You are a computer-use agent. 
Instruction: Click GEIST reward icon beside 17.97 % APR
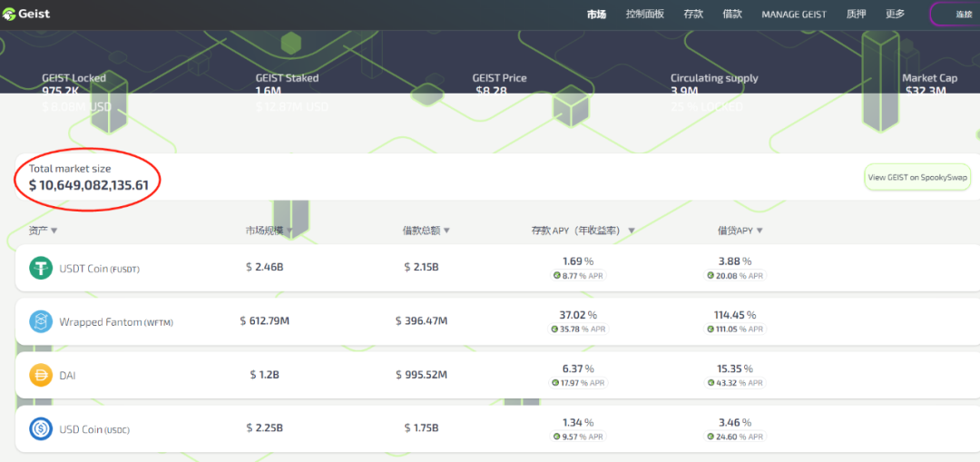[x=554, y=382]
